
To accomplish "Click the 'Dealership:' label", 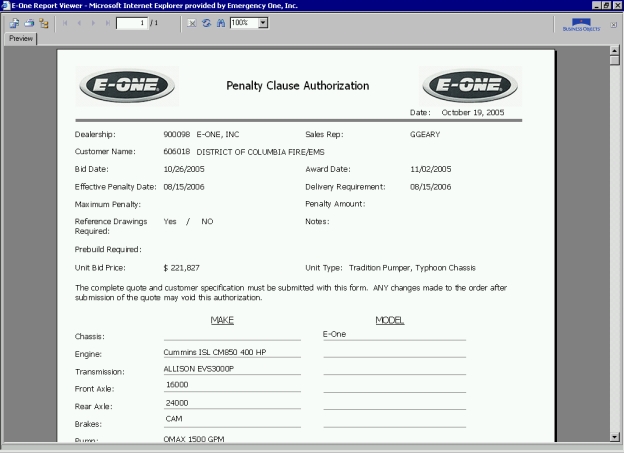I will click(x=95, y=135).
